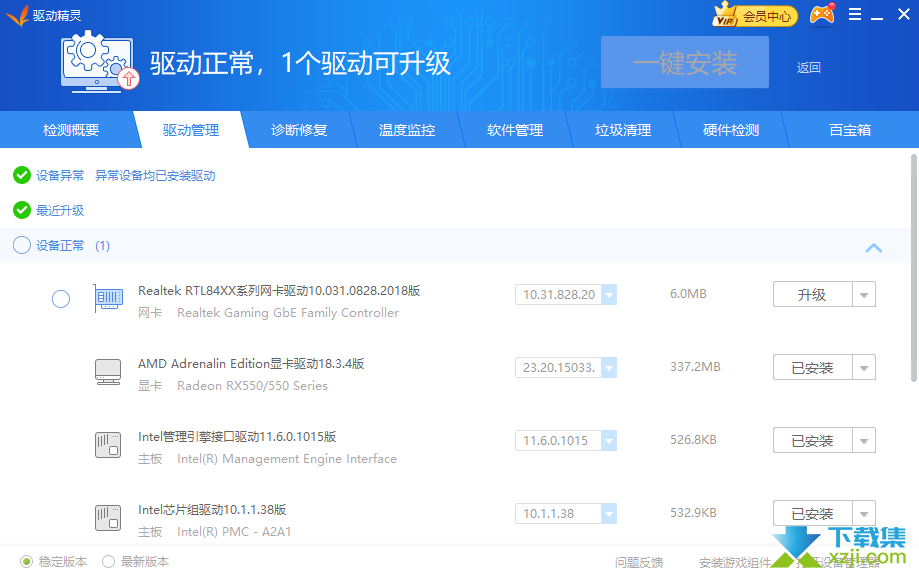Click the 6.0MB size value

pyautogui.click(x=688, y=294)
